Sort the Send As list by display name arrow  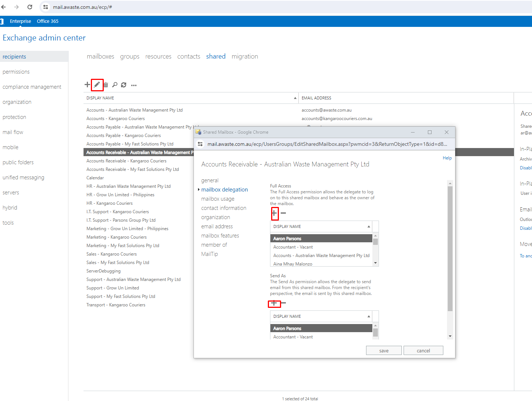[x=369, y=316]
